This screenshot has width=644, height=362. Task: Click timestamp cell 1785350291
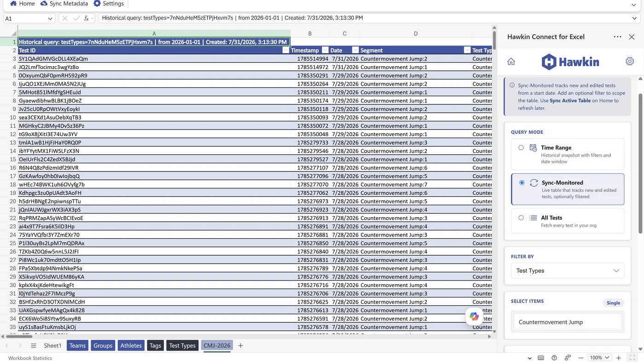click(310, 75)
